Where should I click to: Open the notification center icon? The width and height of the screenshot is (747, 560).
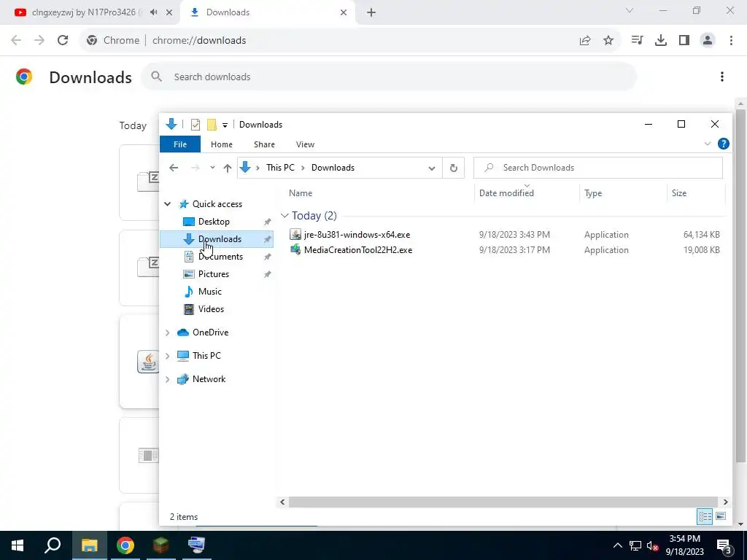point(724,545)
